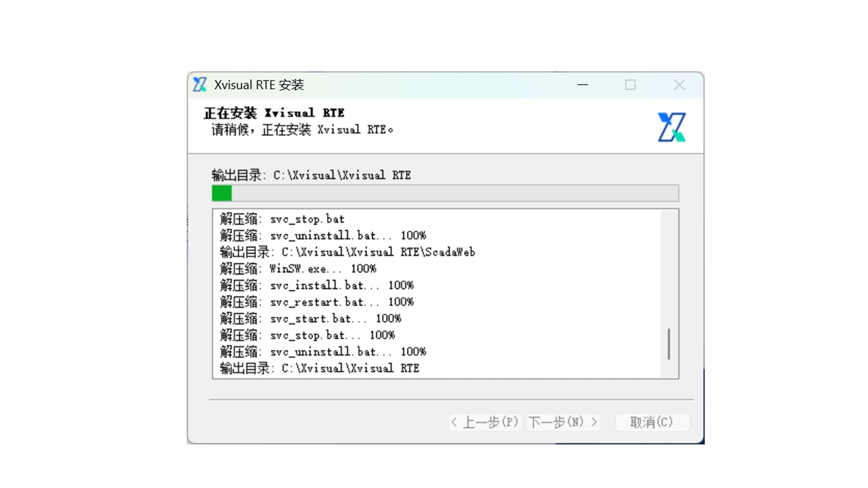The image size is (868, 488).
Task: Select the 'WinSW.exe... 100%' log line
Action: 298,269
